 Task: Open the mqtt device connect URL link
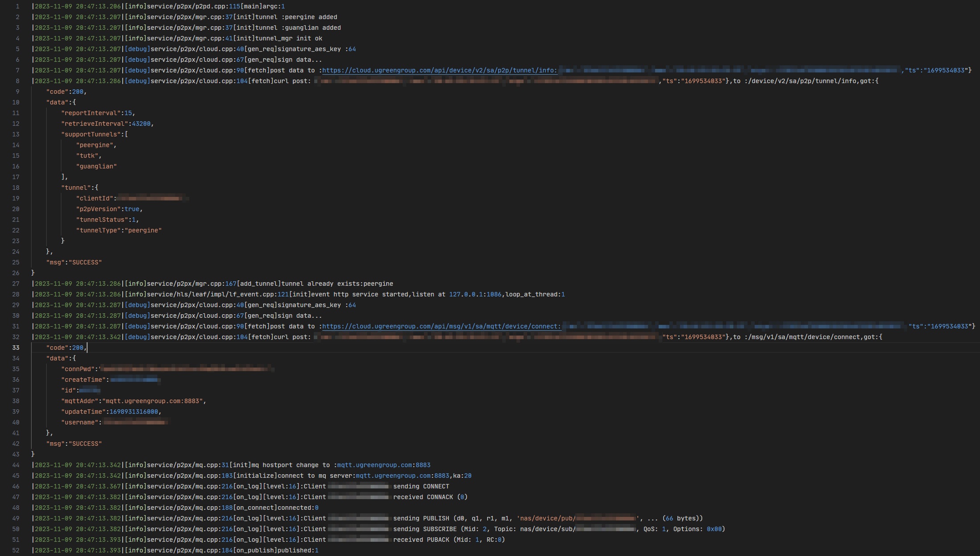point(441,326)
